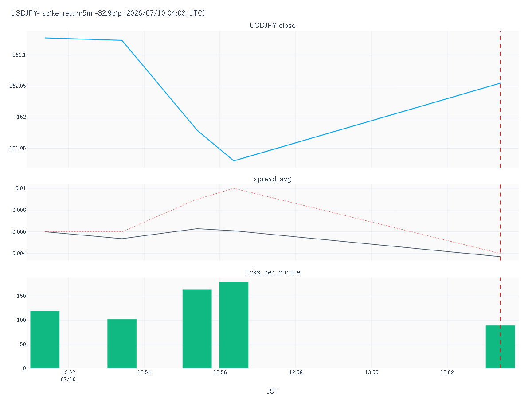This screenshot has height=399, width=532.
Task: Click the blue line's start point near 12:51
Action: [45, 38]
